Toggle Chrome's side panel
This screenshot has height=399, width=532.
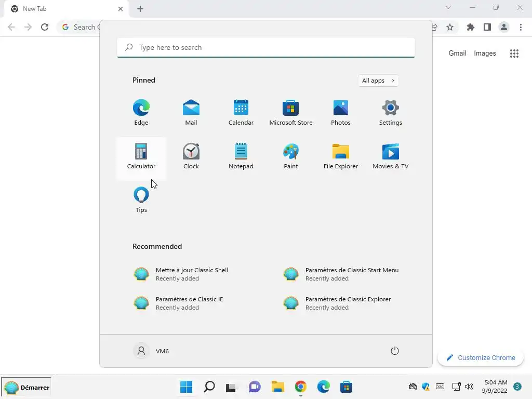coord(487,27)
